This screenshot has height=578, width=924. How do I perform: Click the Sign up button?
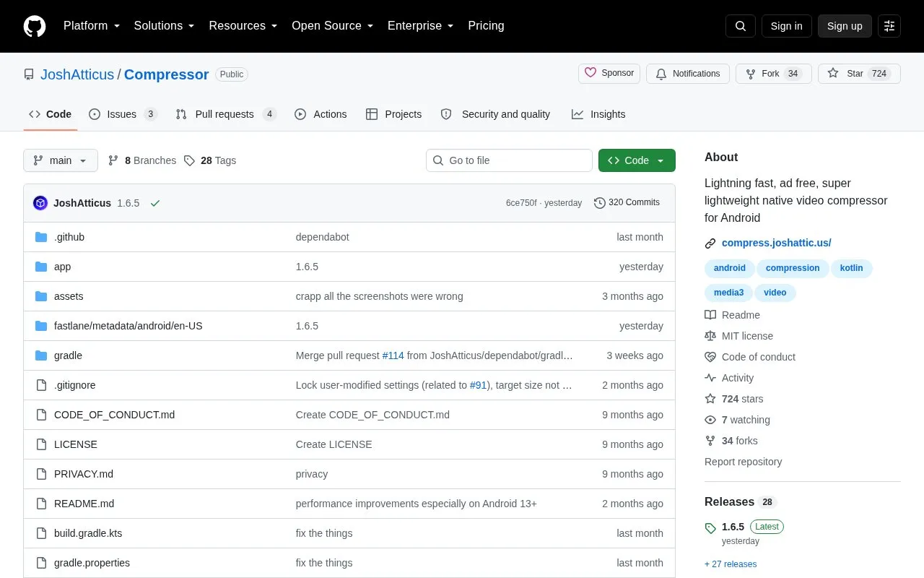(x=845, y=26)
